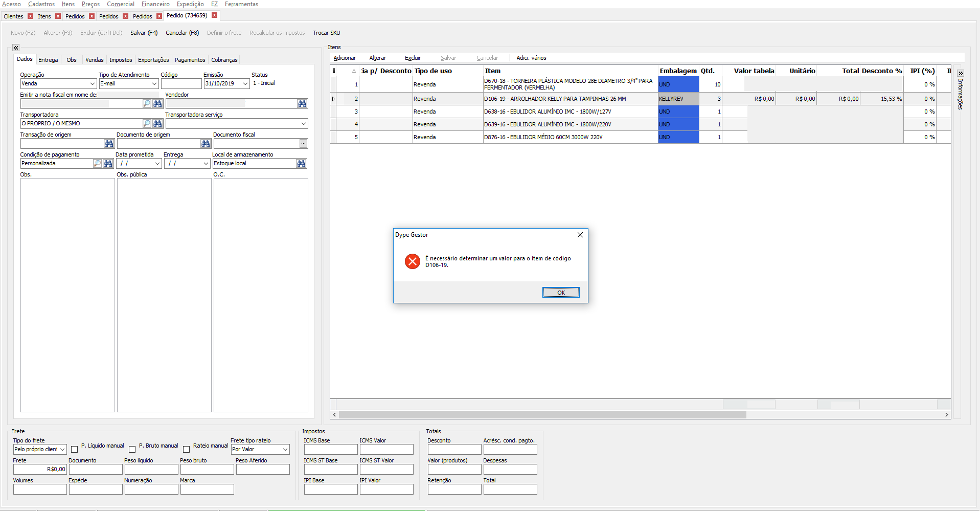The image size is (980, 511).
Task: Click the row indicator arrow of item 2
Action: point(333,99)
